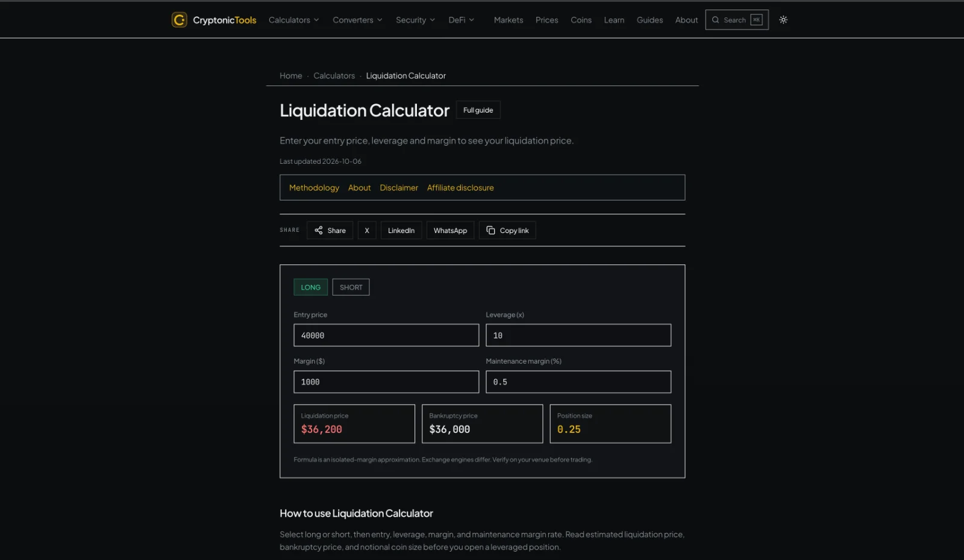Focus the Entry price input field

(386, 335)
